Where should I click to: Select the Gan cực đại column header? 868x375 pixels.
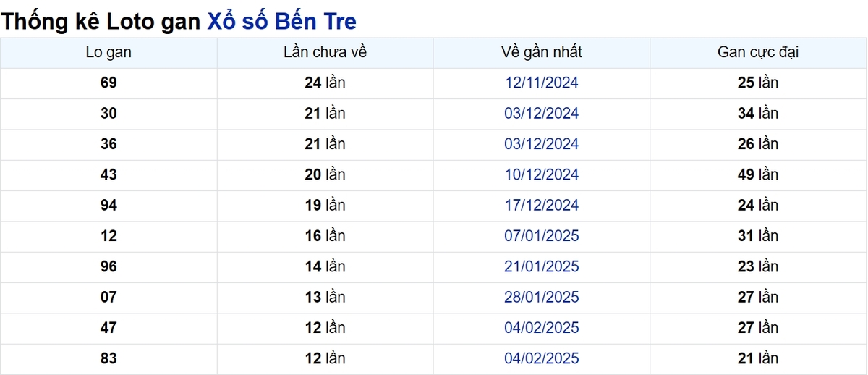[758, 52]
